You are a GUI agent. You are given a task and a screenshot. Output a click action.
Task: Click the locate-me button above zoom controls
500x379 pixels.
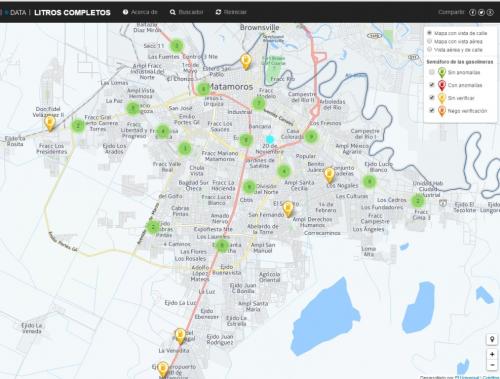(492, 339)
